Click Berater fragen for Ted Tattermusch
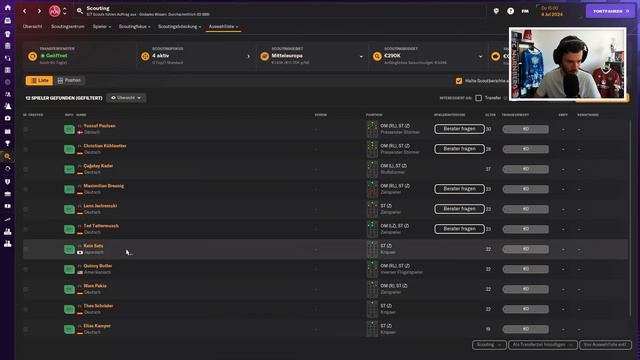 click(x=459, y=229)
